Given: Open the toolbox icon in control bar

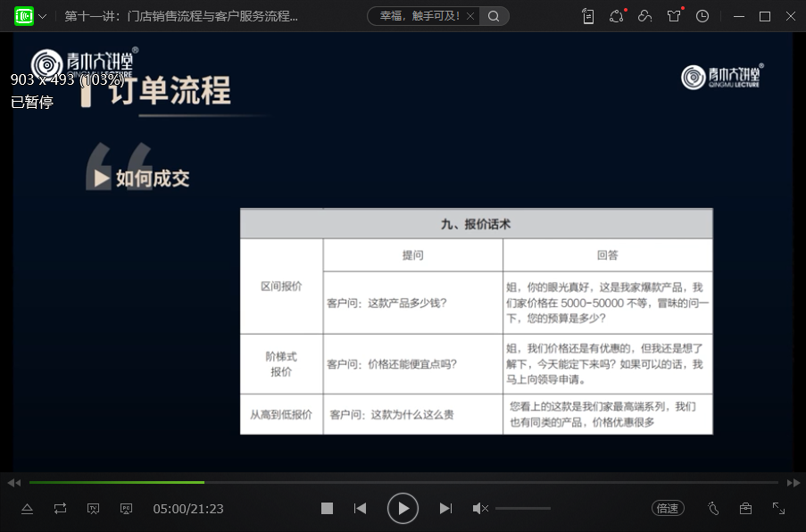Looking at the screenshot, I should (745, 508).
